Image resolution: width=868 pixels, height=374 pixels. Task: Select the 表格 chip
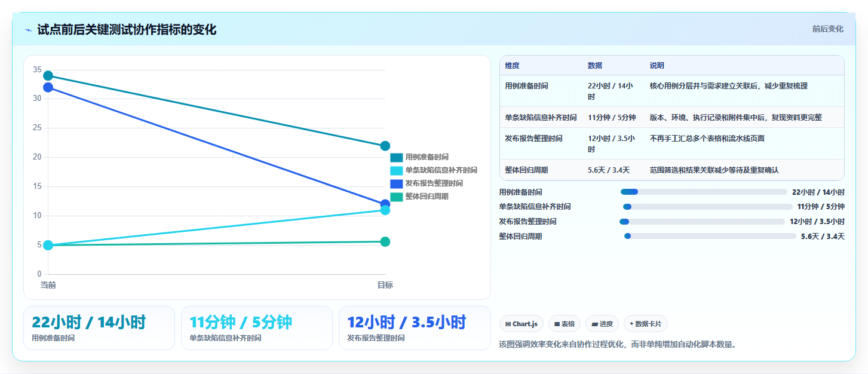coord(565,324)
